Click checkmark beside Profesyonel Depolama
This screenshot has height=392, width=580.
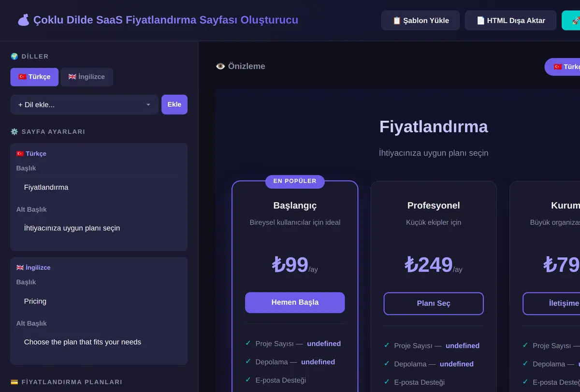[387, 363]
